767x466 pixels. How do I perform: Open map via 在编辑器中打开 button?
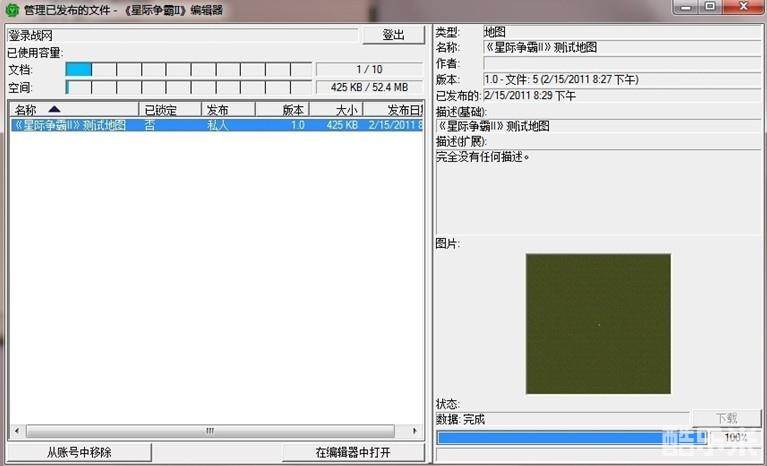tap(353, 452)
